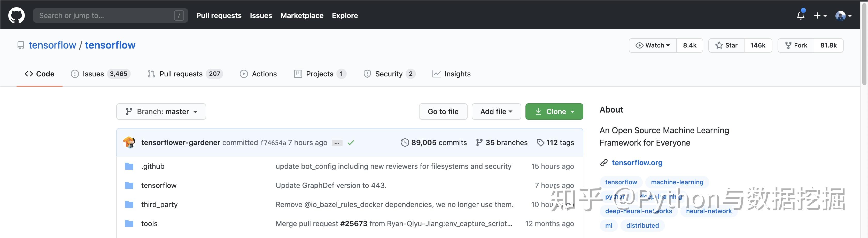This screenshot has width=868, height=238.
Task: Open the tensorflower-gardener author link
Action: 181,142
